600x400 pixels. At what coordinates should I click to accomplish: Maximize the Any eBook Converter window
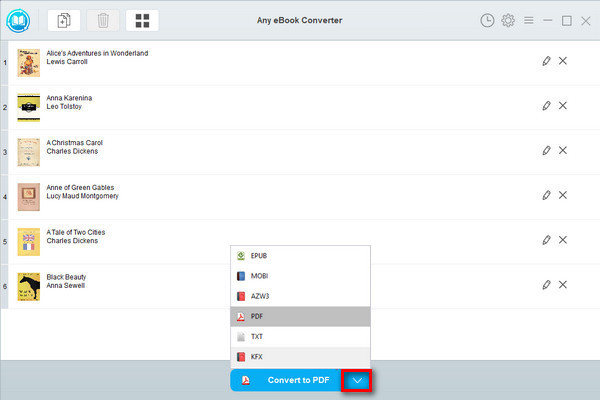point(567,21)
